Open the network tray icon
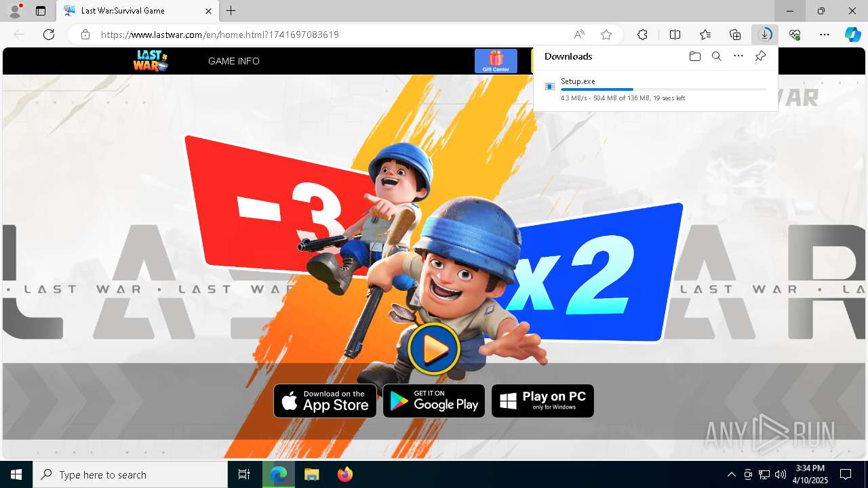 (x=764, y=474)
